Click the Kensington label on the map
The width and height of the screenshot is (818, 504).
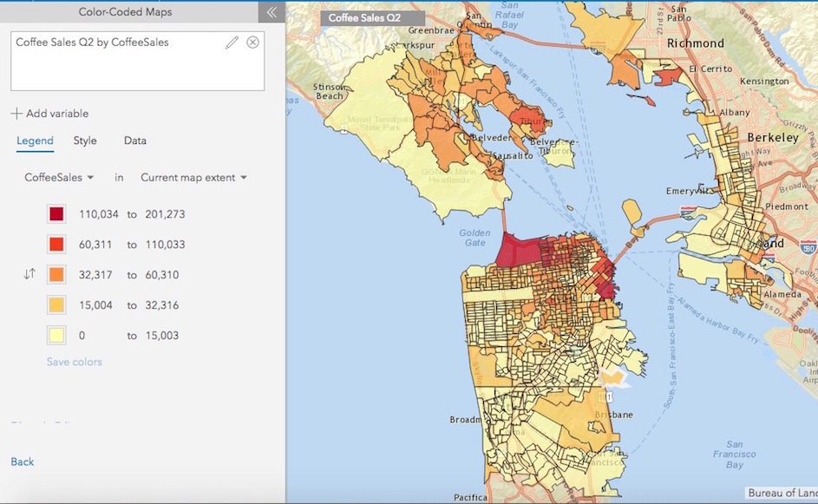pyautogui.click(x=764, y=82)
